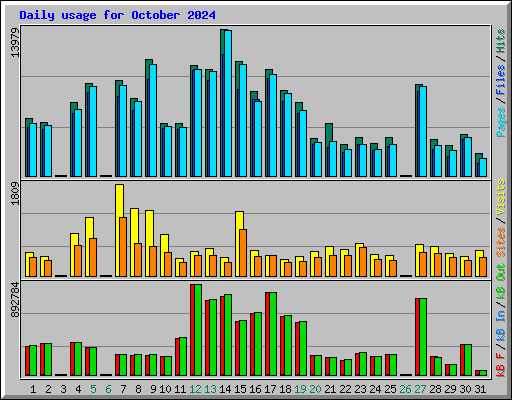Click the 1809 axis value
Screen dimensions: 512x400
[x=15, y=193]
